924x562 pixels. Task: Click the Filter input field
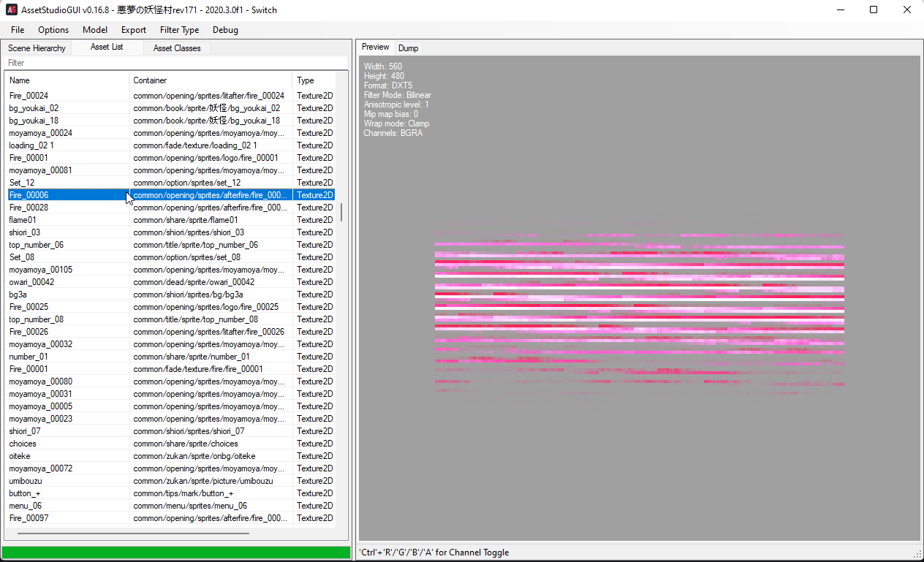tap(175, 63)
